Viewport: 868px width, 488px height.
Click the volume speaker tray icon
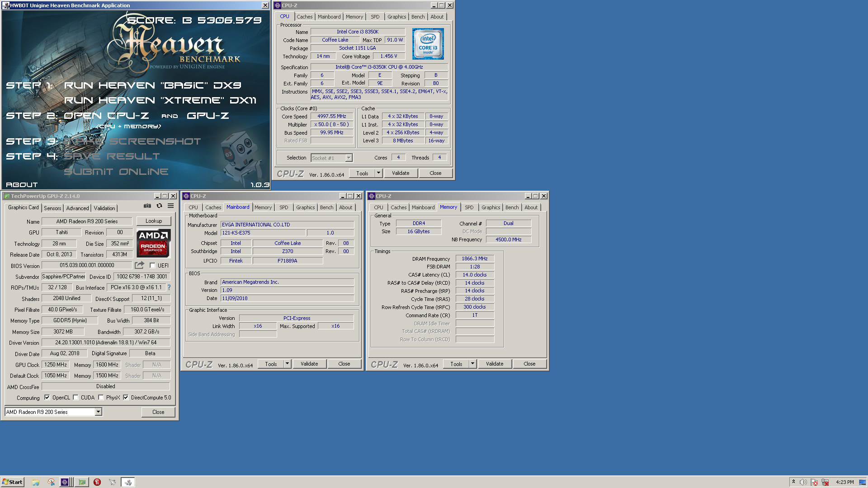click(803, 482)
